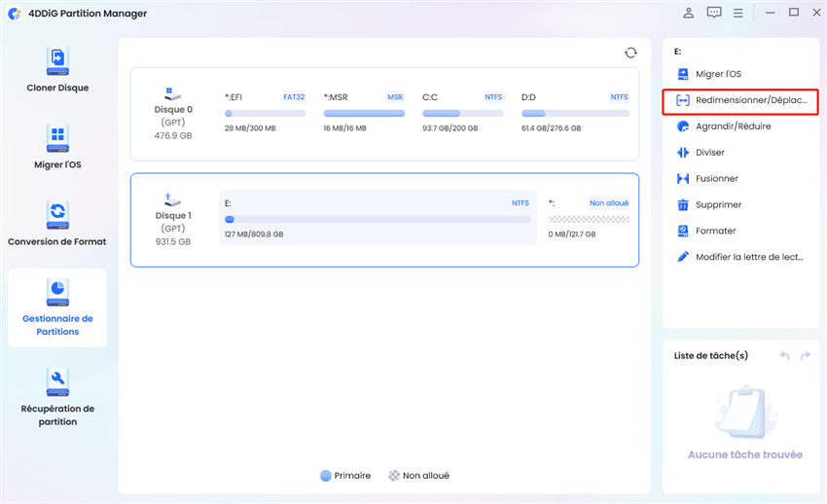Select the C:C partition usage bar

point(463,113)
